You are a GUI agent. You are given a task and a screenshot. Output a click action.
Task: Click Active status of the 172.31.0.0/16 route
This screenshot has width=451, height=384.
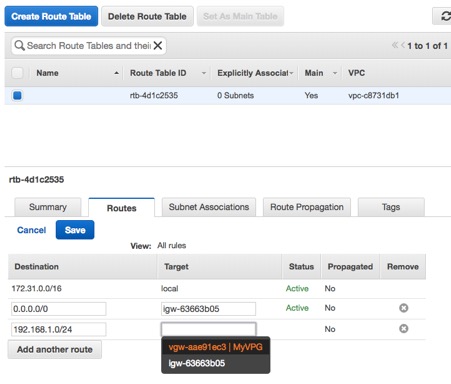(x=297, y=288)
